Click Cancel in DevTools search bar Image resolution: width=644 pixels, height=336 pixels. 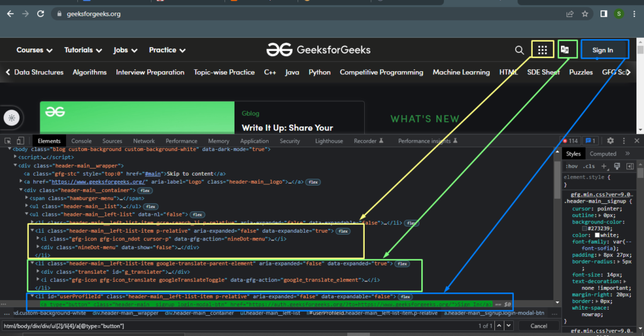pos(538,326)
